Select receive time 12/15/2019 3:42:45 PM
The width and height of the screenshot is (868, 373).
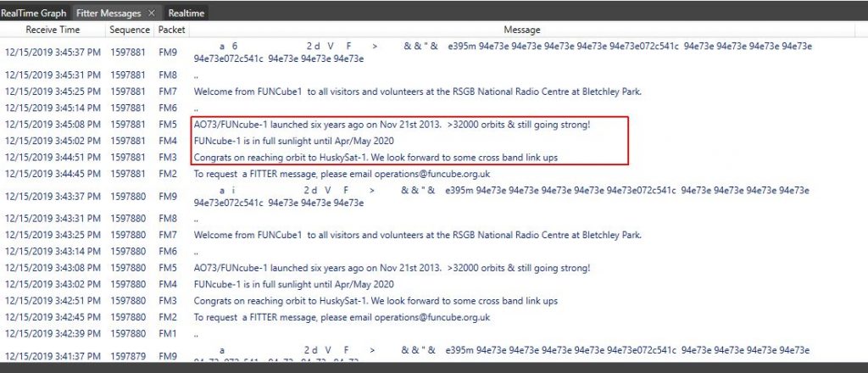pyautogui.click(x=53, y=318)
